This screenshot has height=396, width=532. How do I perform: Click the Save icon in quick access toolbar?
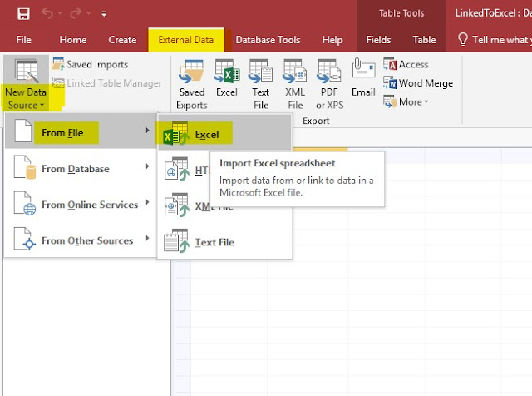tap(23, 14)
